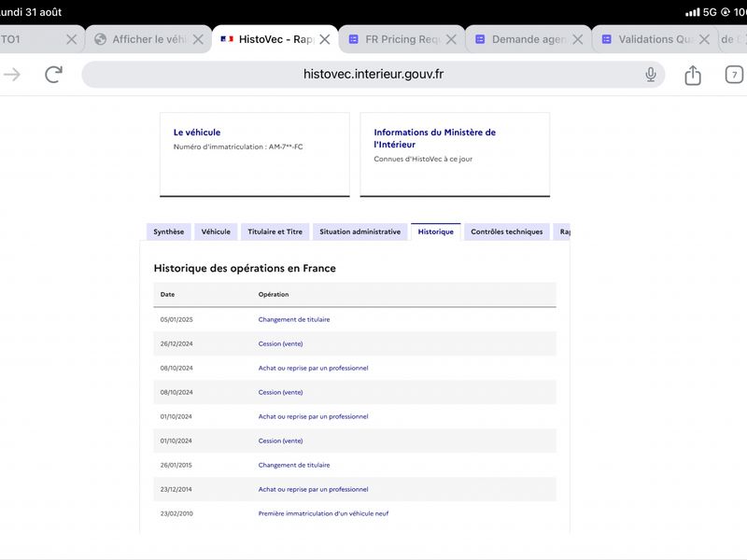
Task: Close the Validations tab
Action: [x=704, y=39]
